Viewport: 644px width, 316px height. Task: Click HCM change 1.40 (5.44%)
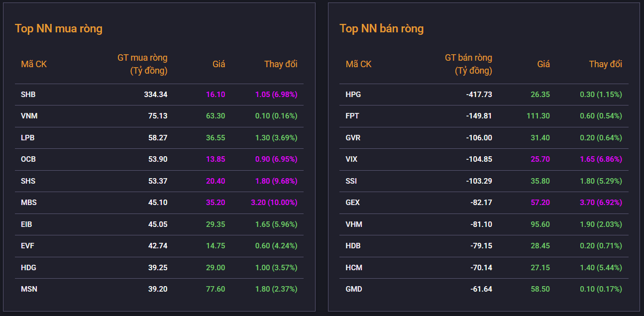[601, 267]
